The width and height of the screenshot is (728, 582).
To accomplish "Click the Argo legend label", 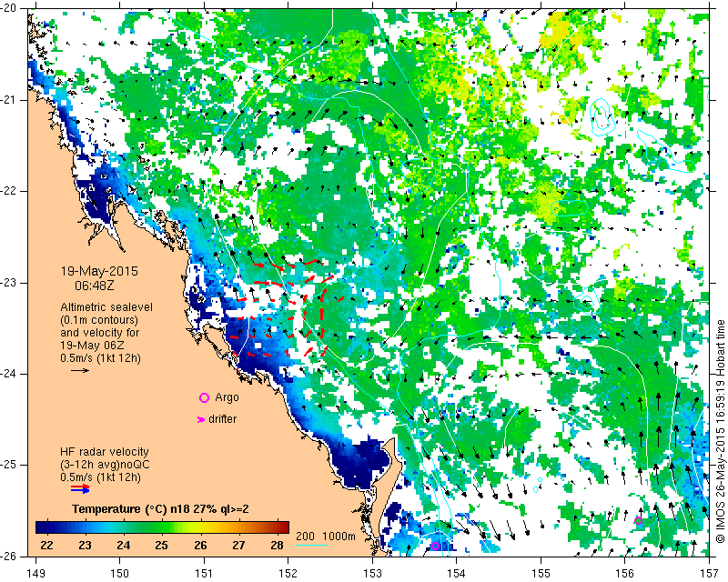I will [x=227, y=397].
